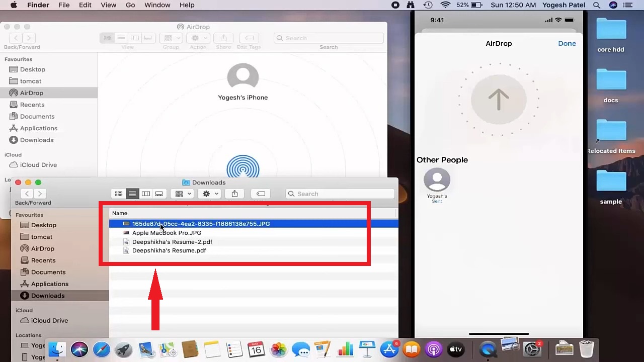Go forward in the Downloads window

pos(40,194)
